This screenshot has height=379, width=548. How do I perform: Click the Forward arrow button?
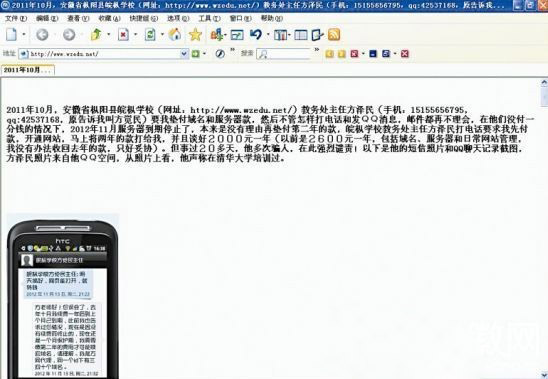[x=69, y=34]
